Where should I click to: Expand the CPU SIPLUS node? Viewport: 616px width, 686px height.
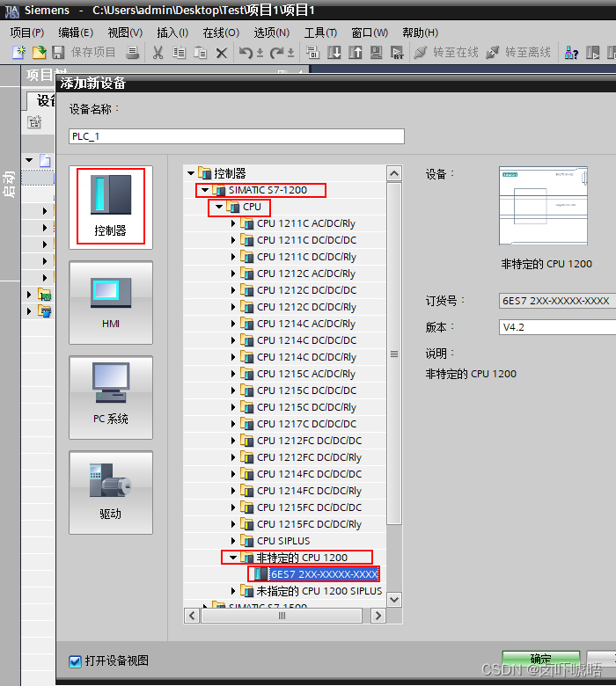(x=233, y=541)
